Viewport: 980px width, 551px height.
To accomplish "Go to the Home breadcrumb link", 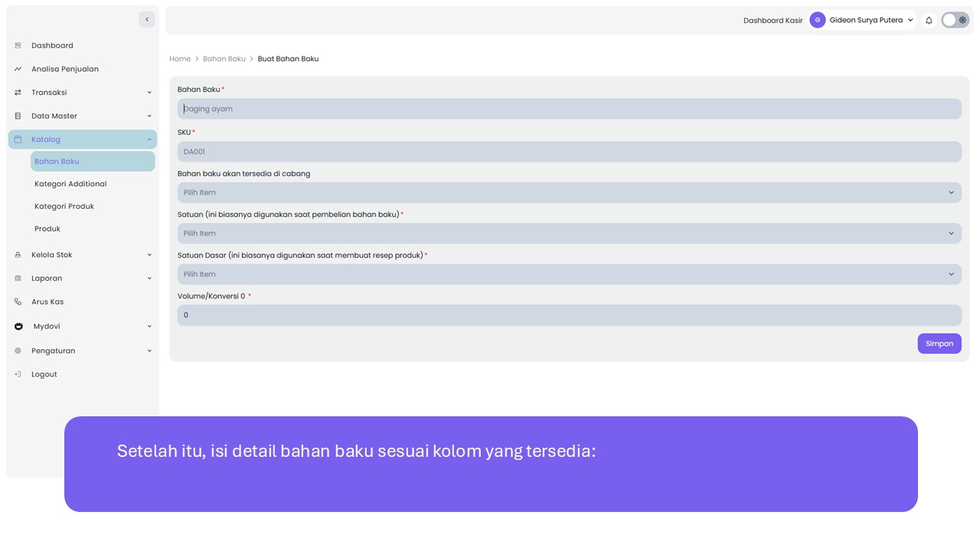I will (180, 59).
